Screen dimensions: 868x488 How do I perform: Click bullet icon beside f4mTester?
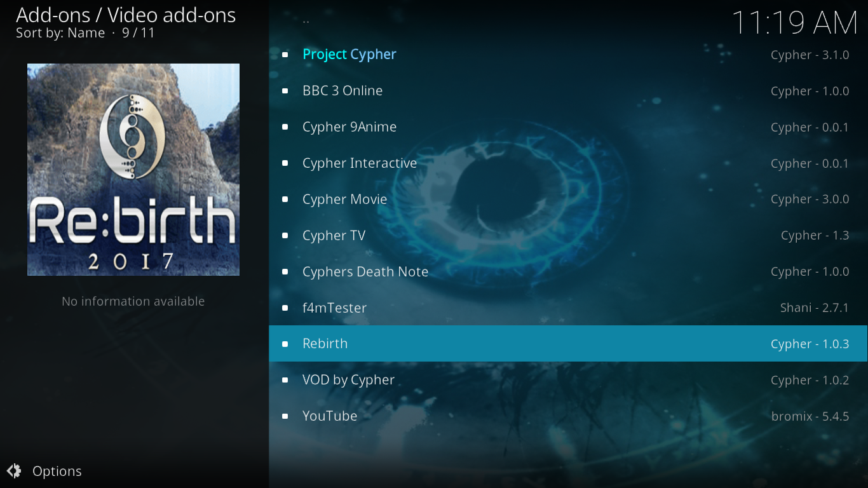pos(285,308)
